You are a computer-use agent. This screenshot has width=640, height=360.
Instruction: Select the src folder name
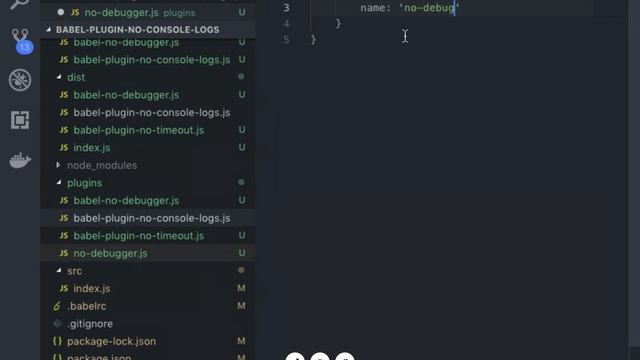pos(74,271)
